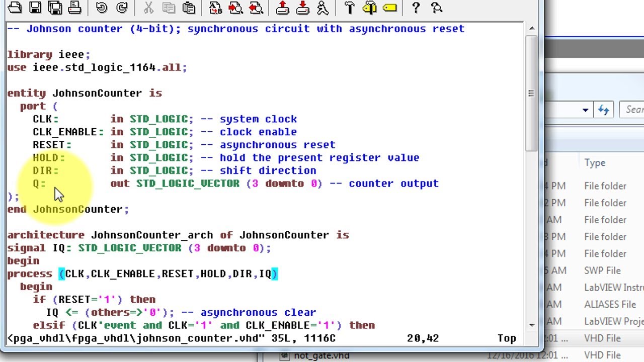
Task: Click the 'entity JohnsonCounter is' line
Action: pos(85,93)
